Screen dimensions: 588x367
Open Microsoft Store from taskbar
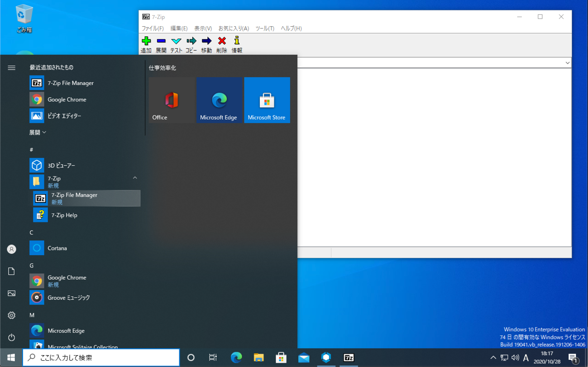(281, 357)
